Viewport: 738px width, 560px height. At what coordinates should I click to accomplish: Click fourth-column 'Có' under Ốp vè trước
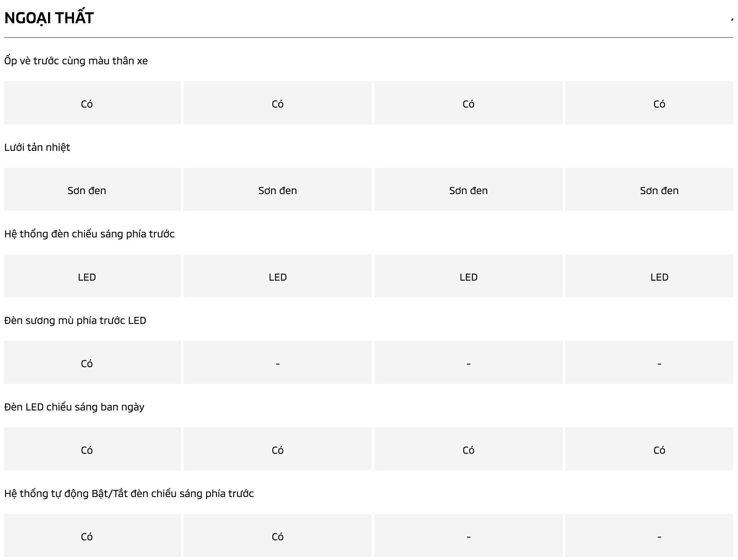click(x=659, y=104)
